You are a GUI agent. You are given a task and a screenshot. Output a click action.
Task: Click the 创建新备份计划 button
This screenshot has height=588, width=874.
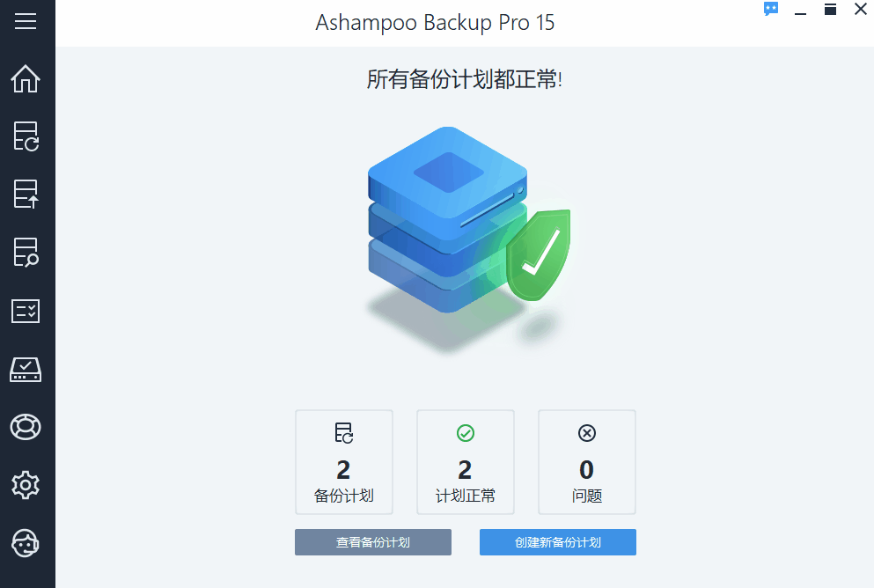[558, 542]
